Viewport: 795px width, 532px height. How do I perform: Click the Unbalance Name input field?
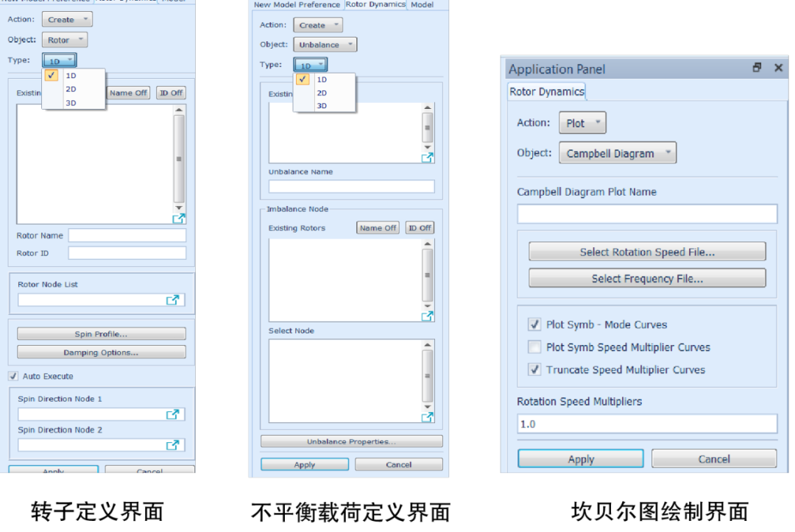[x=351, y=186]
